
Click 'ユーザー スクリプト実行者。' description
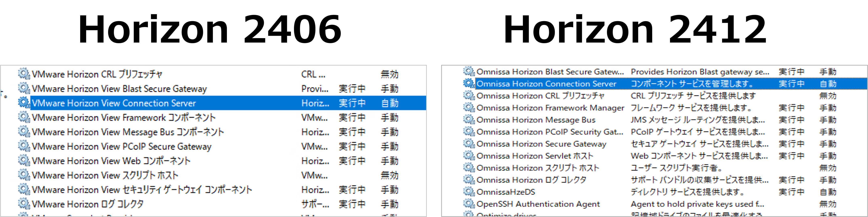[676, 168]
